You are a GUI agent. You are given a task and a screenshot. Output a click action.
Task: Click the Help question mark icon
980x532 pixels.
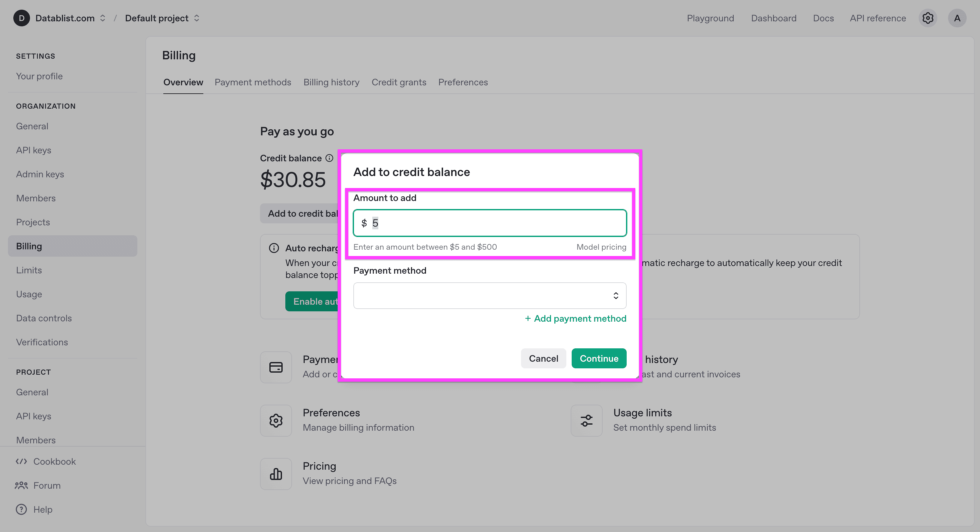pos(21,509)
